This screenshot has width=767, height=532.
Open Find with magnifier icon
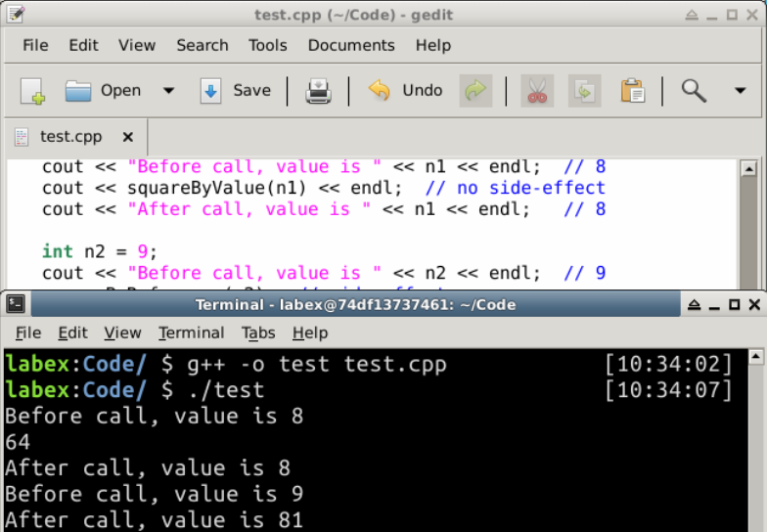point(694,91)
